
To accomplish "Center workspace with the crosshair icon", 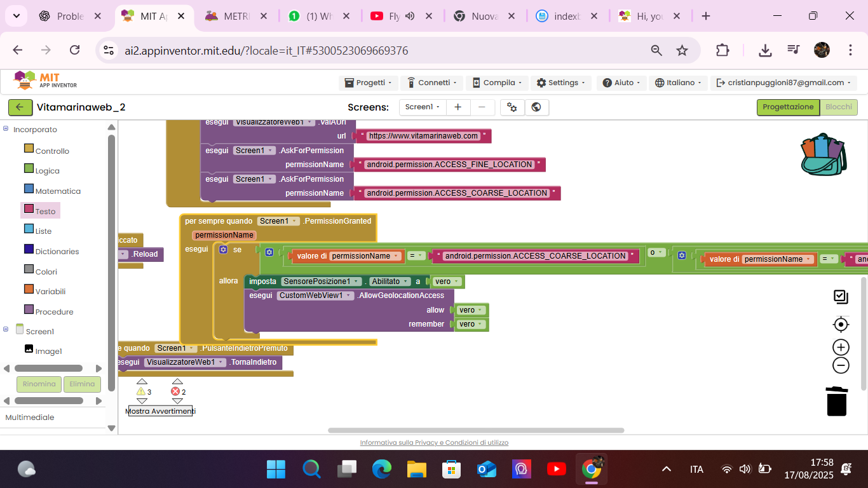I will coord(841,325).
